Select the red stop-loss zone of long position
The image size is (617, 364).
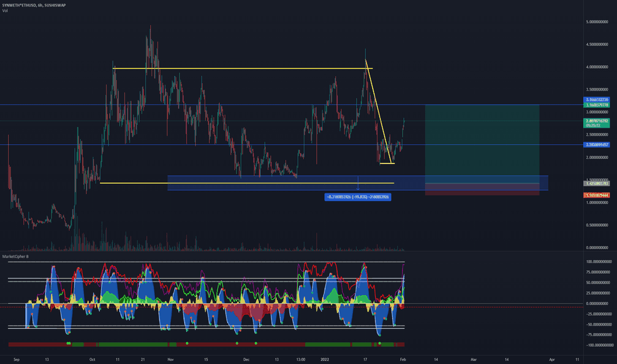pyautogui.click(x=482, y=189)
